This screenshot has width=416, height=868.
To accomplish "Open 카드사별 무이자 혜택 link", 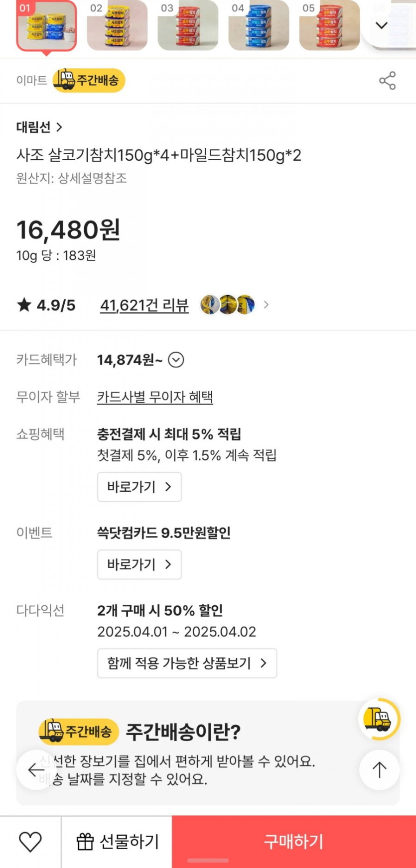I will click(155, 397).
